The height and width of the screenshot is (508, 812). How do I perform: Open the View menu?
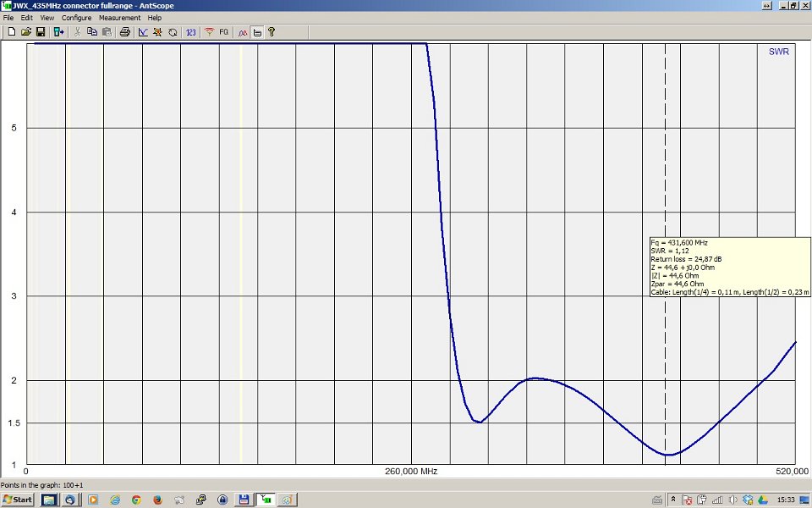tap(47, 18)
